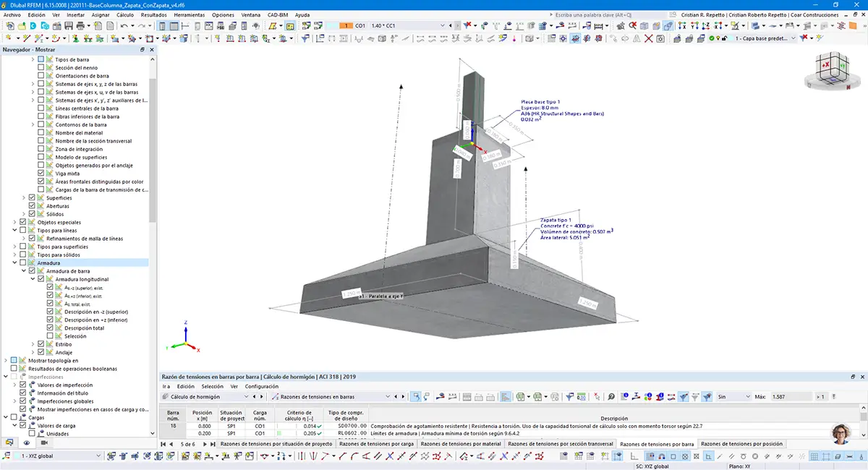Screen dimensions: 868x470
Task: Click the Navigator display eye icon at bottom
Action: click(27, 443)
